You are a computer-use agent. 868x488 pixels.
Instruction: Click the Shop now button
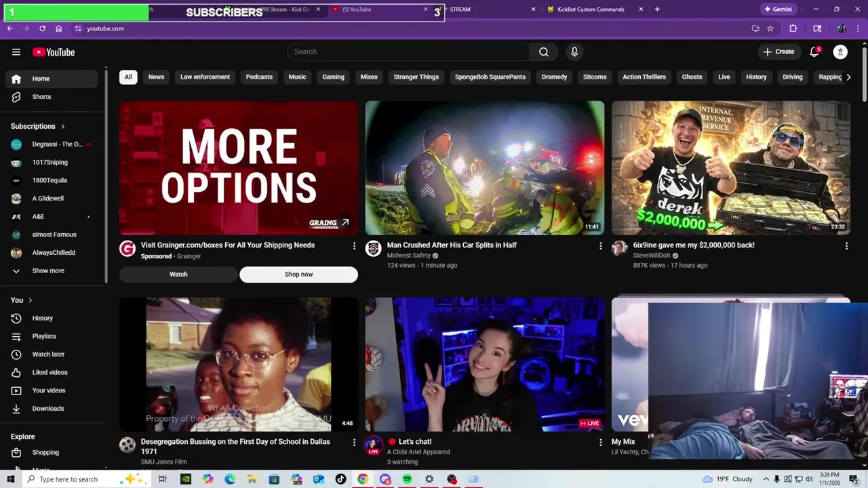tap(298, 274)
